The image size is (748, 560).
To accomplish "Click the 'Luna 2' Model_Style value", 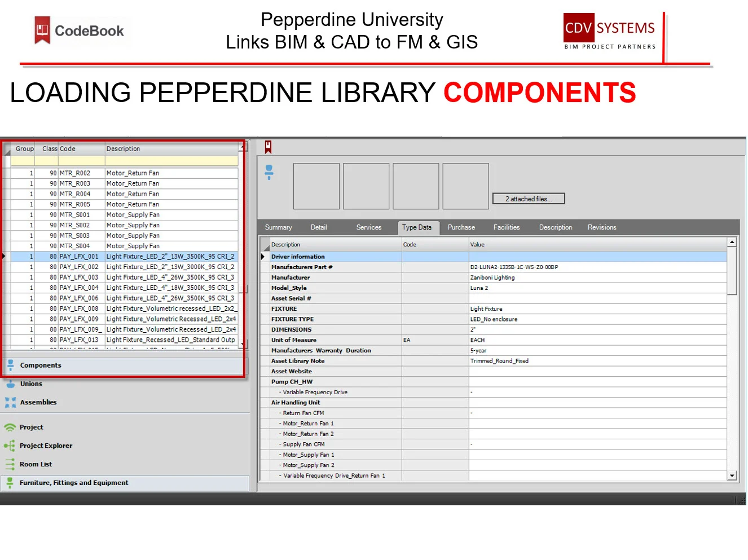I will (479, 288).
